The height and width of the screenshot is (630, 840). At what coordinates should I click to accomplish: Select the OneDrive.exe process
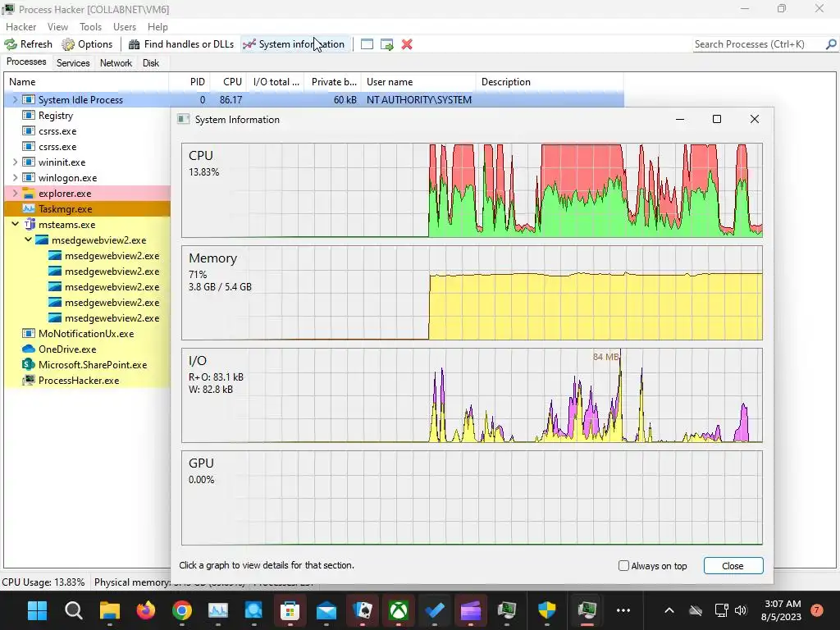(x=87, y=349)
